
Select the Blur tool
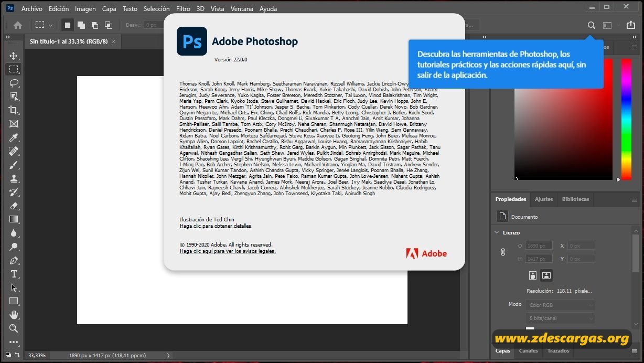click(14, 233)
